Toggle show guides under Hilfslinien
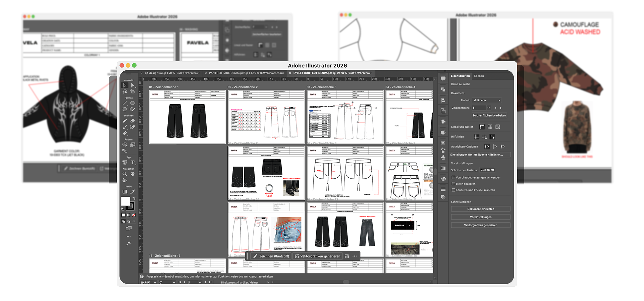Viewport: 644px width, 301px height. 476,137
